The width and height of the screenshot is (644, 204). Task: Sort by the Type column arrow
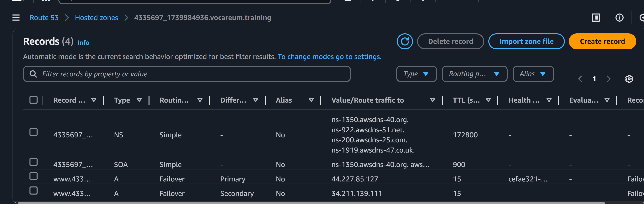139,100
